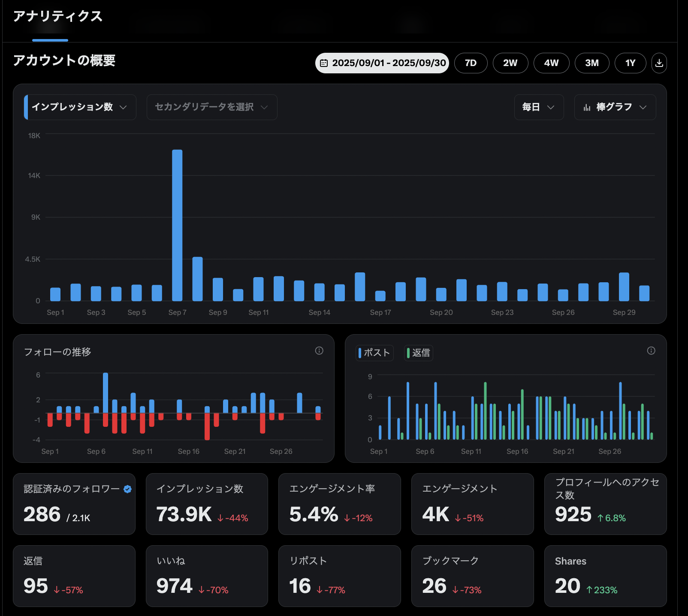Screen dimensions: 688x616
Task: Open the 毎日 interval dropdown
Action: point(538,107)
